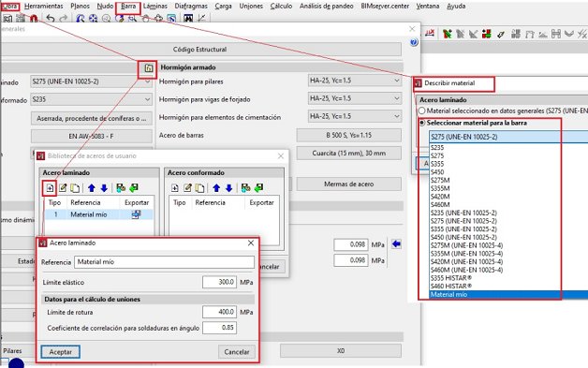Click the red magnet snap icon
The height and width of the screenshot is (368, 588).
coord(34,18)
